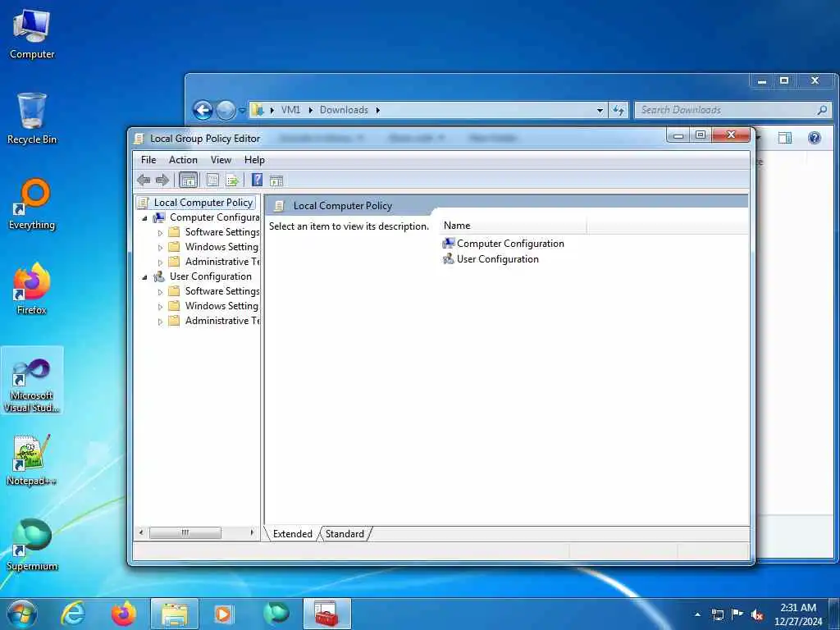Screen dimensions: 840x630
Task: Click Downloads in the Explorer address bar
Action: click(344, 110)
